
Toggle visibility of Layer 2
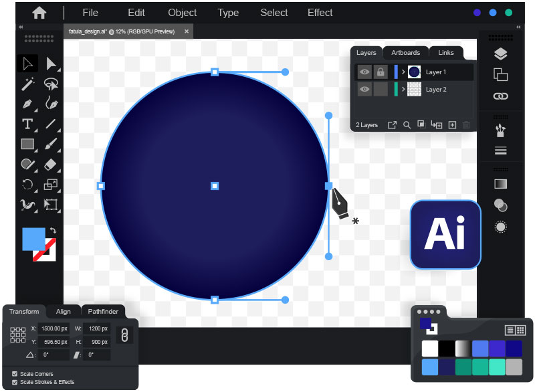point(364,90)
